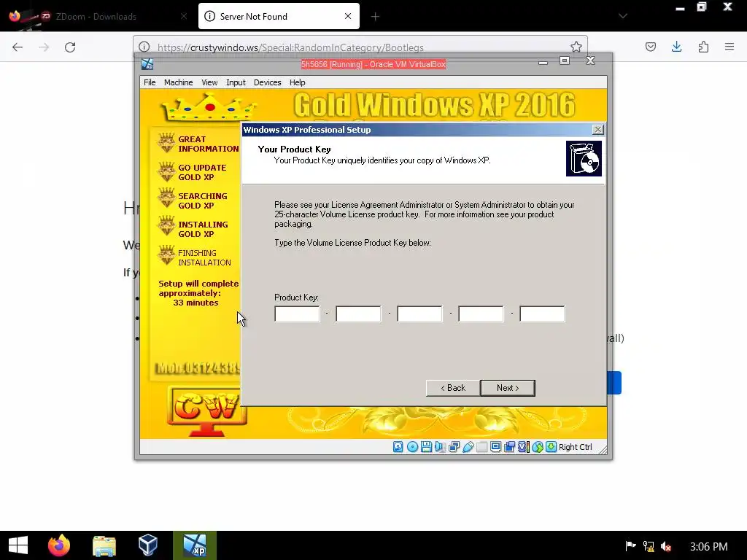Screen dimensions: 747x560
Task: Open the VirtualBox Devices menu
Action: coord(267,82)
